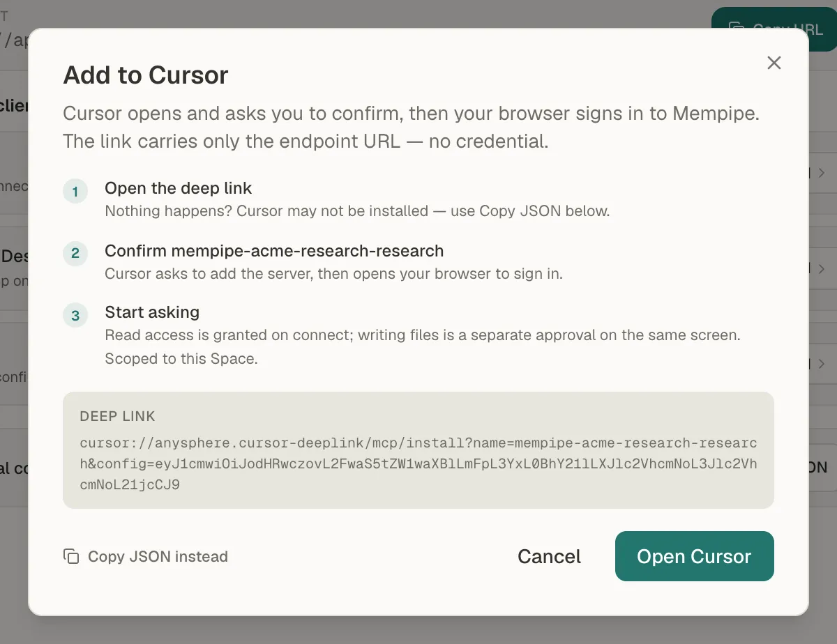Click 'Cursor asks to add the server' description
The image size is (837, 644).
point(333,273)
